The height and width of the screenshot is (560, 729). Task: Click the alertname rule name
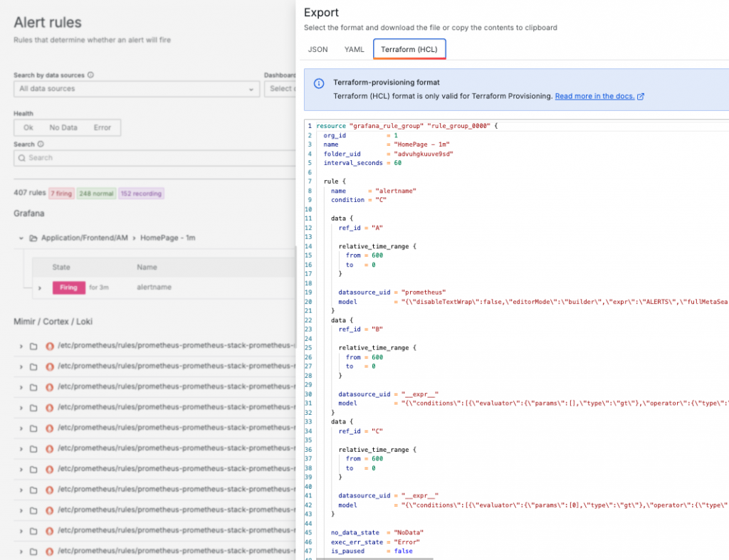click(x=154, y=287)
